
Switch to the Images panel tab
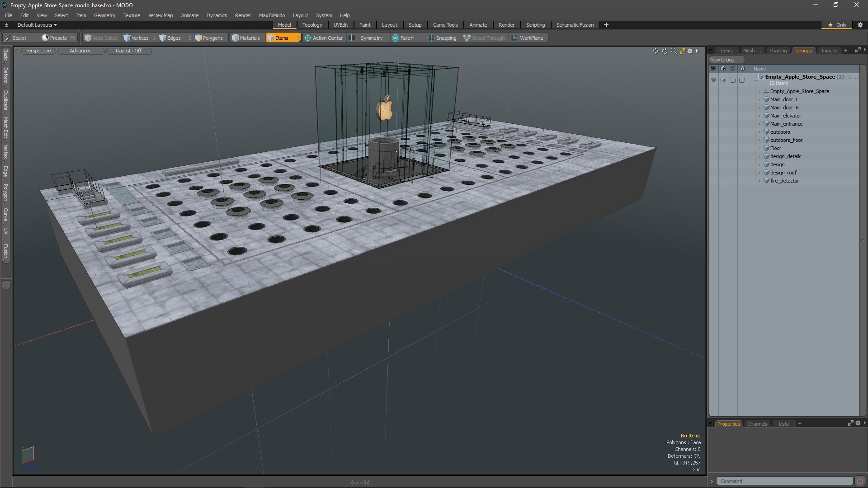(x=829, y=51)
